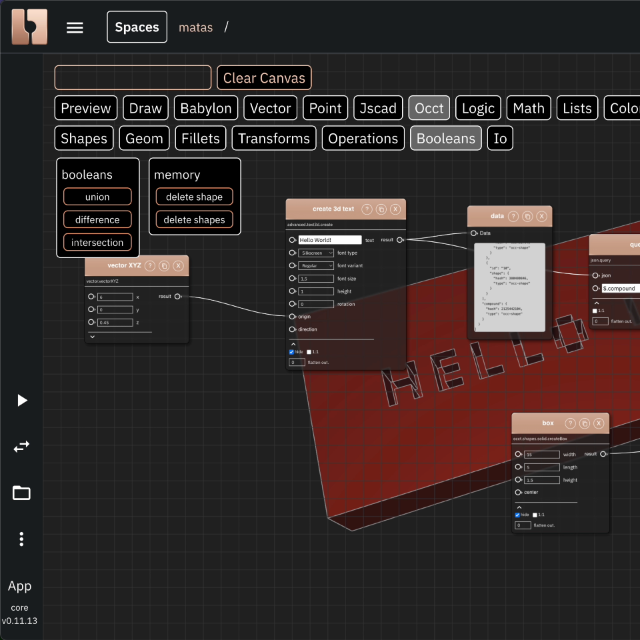Screen dimensions: 640x640
Task: Switch to the Shapes subcategory
Action: pos(84,138)
